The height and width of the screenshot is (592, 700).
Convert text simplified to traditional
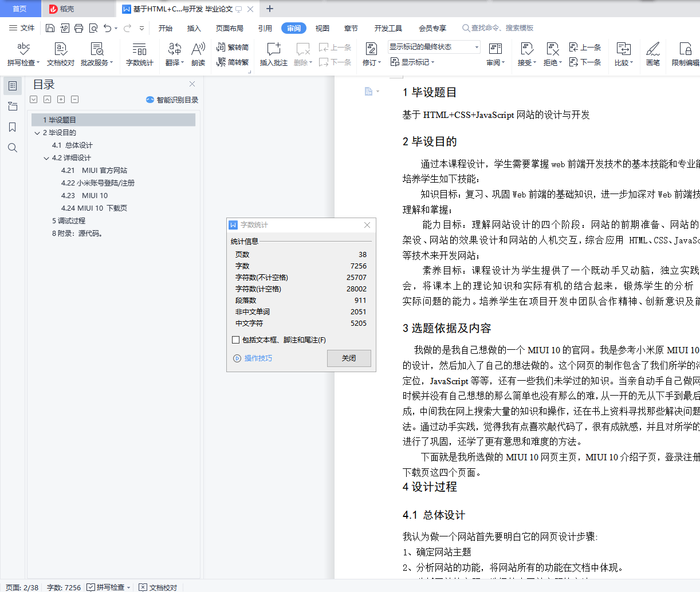coord(233,62)
